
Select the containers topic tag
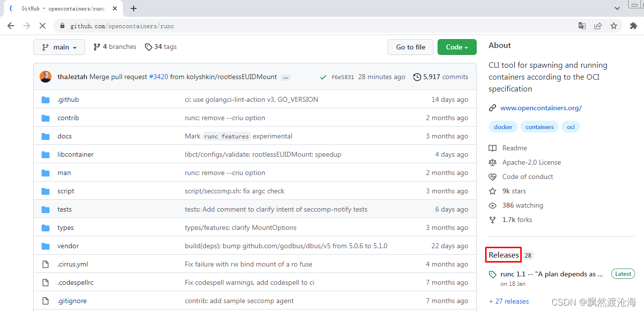click(x=540, y=127)
